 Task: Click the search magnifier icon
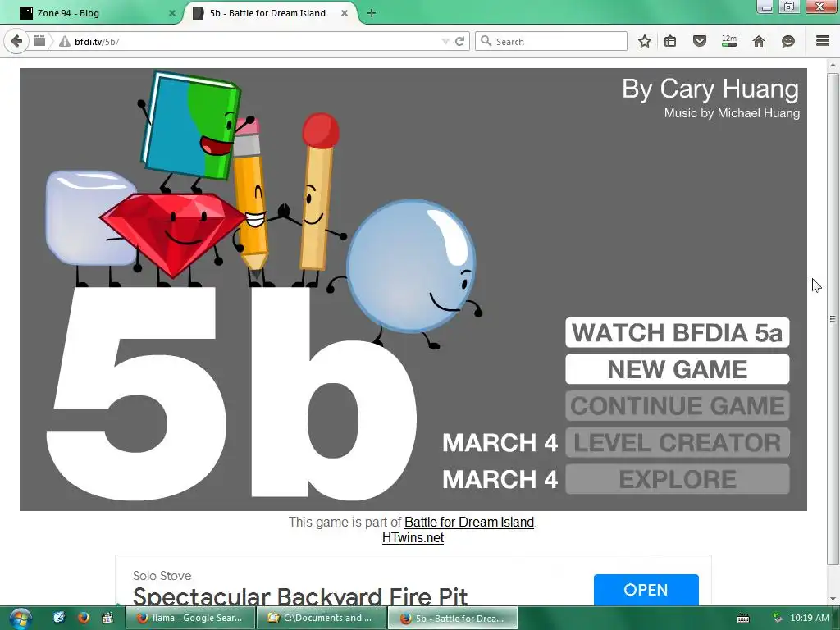click(486, 41)
